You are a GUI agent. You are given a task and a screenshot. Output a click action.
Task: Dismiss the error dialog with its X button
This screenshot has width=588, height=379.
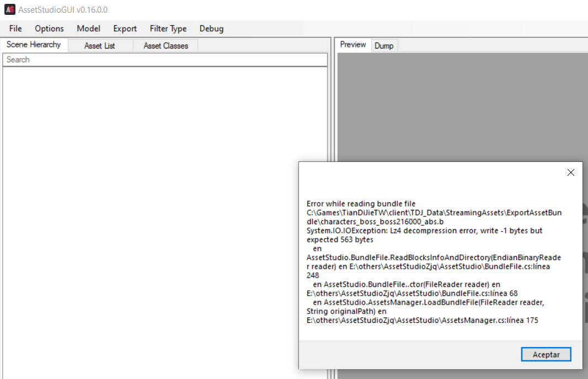[570, 172]
